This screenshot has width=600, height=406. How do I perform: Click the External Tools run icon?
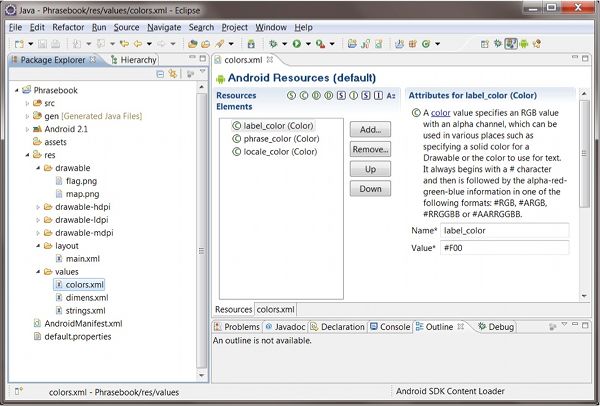tap(320, 44)
